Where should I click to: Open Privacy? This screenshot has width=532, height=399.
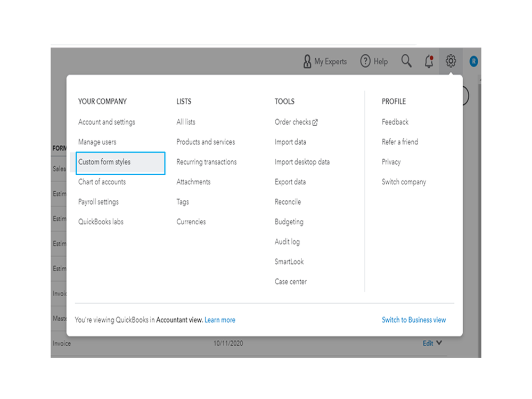tap(391, 162)
